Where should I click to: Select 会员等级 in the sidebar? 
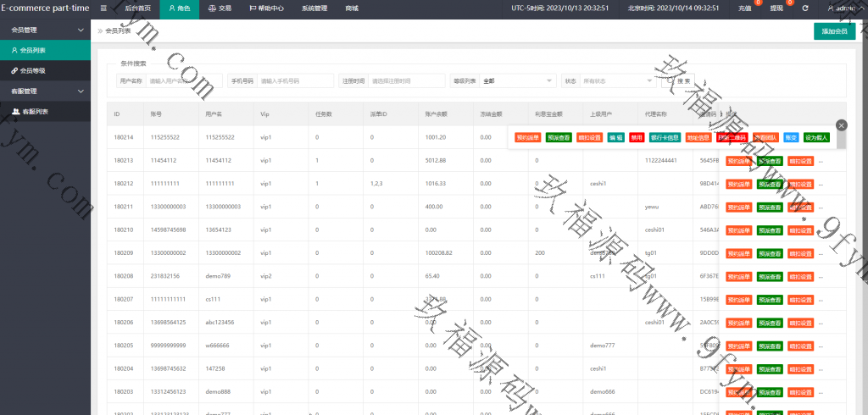34,70
